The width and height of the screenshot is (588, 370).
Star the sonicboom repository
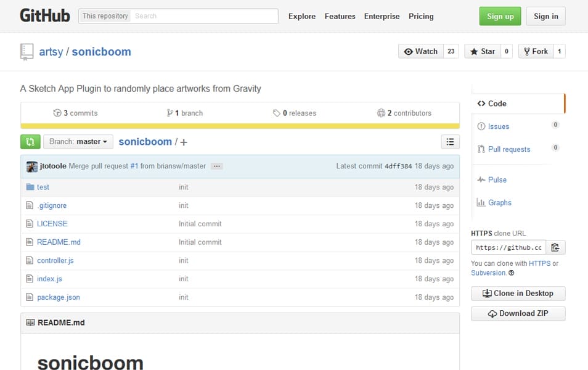coord(482,52)
